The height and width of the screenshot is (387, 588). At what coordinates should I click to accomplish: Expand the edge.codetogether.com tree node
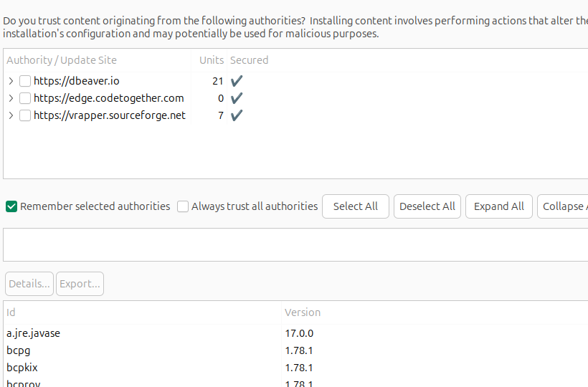click(x=11, y=98)
